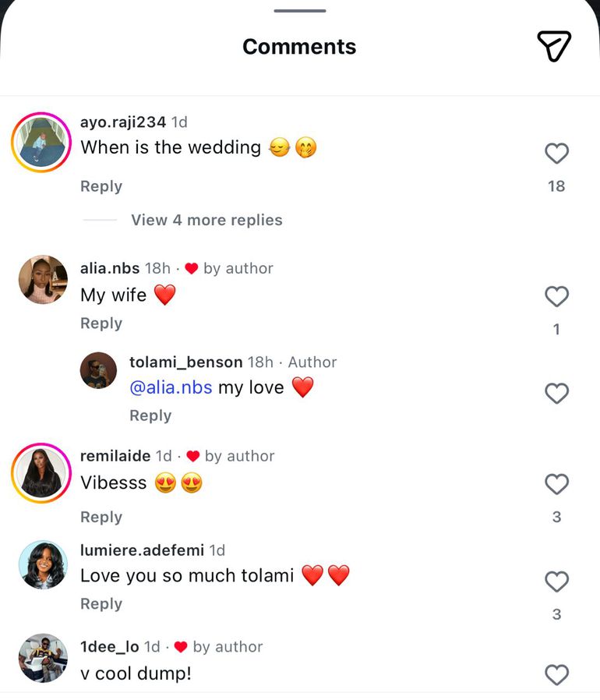Like lumiere.adefemi's comment
Viewport: 600px width, 700px height.
point(556,582)
